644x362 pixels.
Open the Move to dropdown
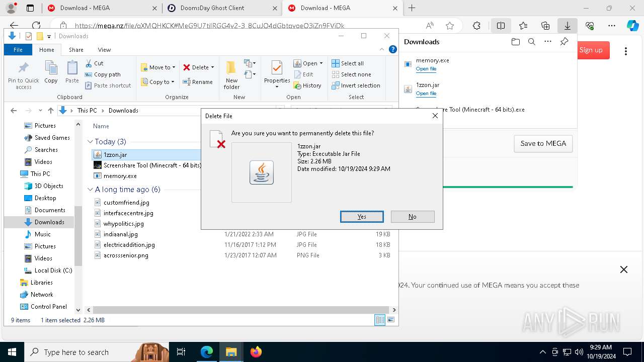[x=158, y=67]
